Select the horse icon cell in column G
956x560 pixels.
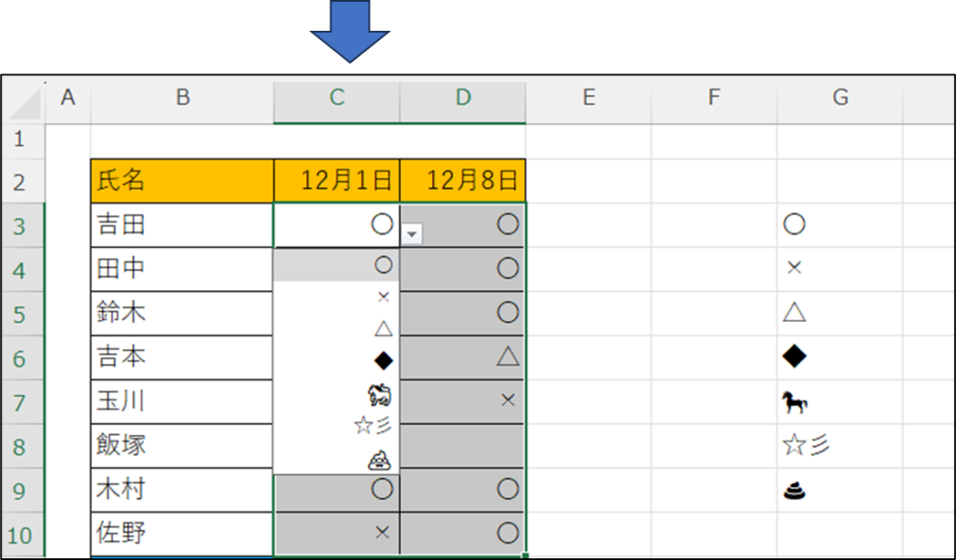click(x=839, y=402)
